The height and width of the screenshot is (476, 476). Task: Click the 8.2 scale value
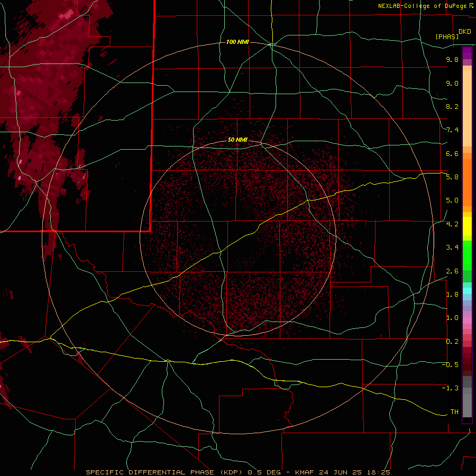(452, 106)
